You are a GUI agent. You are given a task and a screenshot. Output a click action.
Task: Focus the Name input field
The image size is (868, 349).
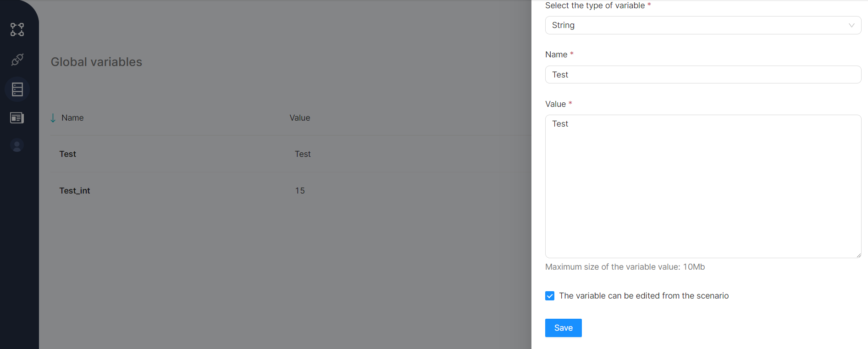[x=703, y=75]
